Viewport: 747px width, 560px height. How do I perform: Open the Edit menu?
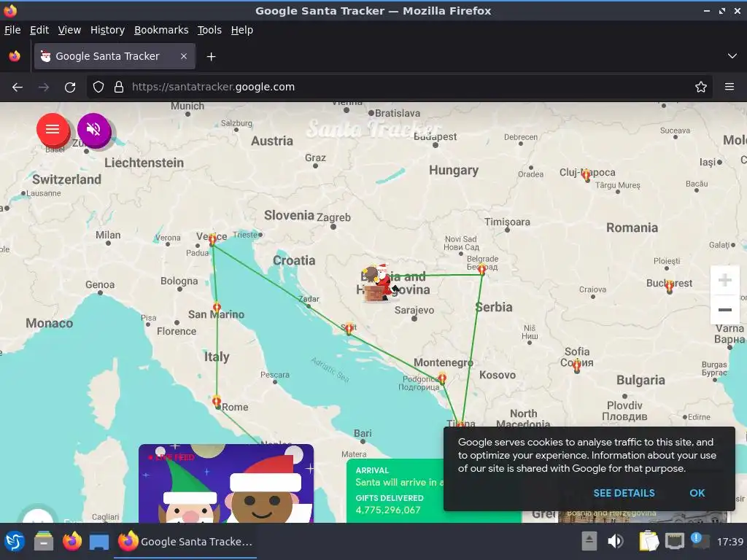(39, 30)
